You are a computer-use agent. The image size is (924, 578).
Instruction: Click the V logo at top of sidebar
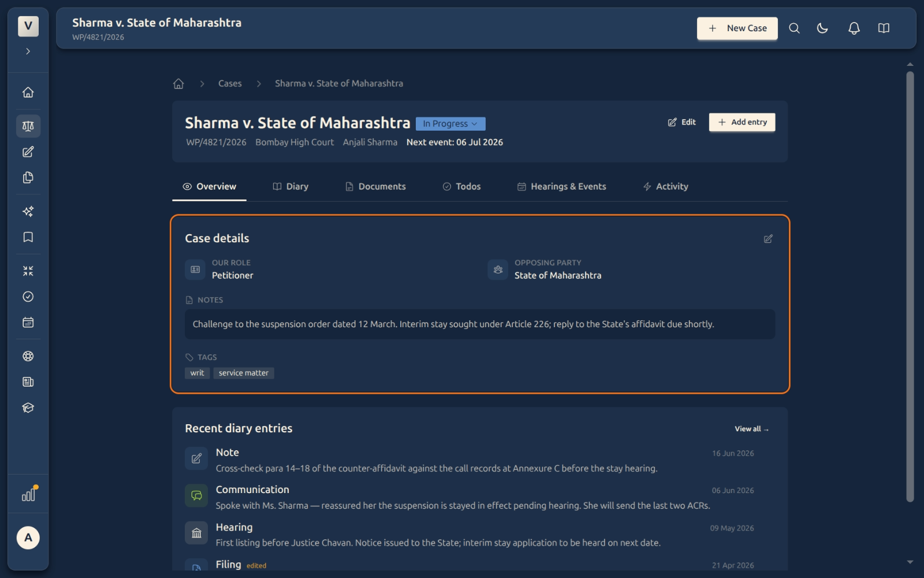28,26
